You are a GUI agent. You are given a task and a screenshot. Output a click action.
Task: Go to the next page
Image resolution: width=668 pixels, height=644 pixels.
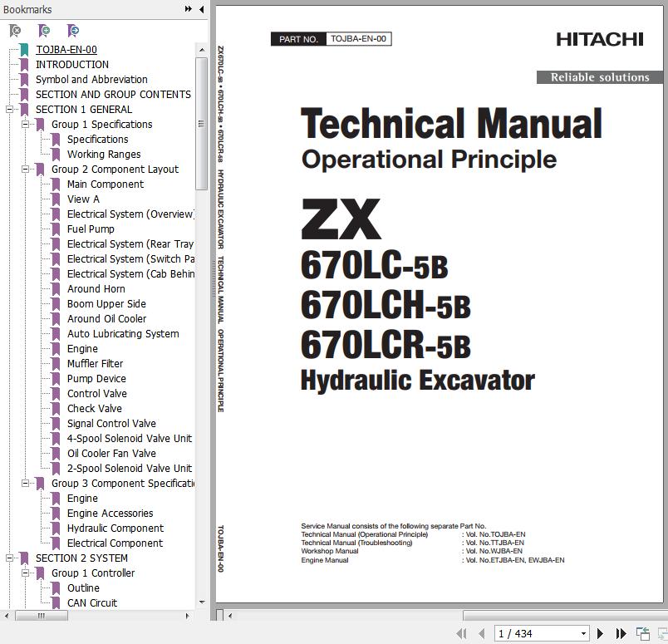[x=600, y=634]
